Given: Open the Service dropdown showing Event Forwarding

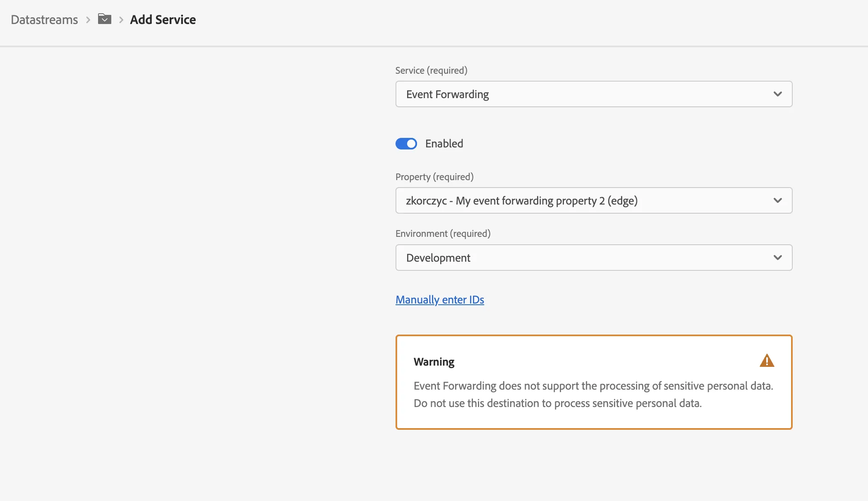Looking at the screenshot, I should pos(594,94).
